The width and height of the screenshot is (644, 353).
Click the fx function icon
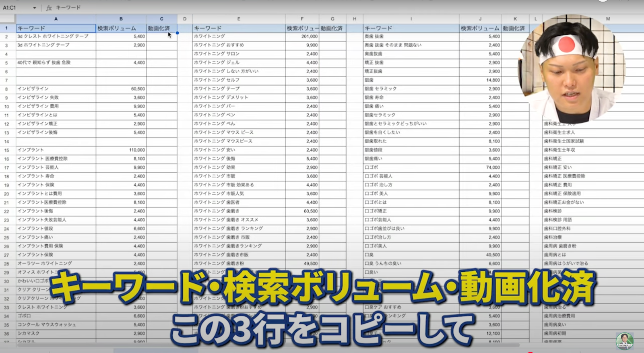49,8
